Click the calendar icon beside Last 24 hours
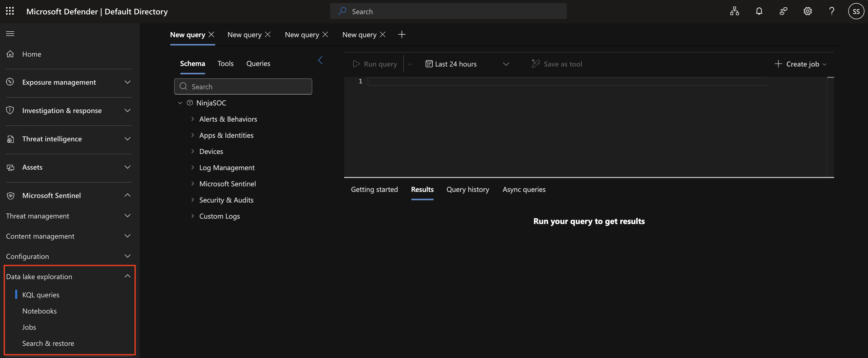Image resolution: width=868 pixels, height=358 pixels. (429, 64)
